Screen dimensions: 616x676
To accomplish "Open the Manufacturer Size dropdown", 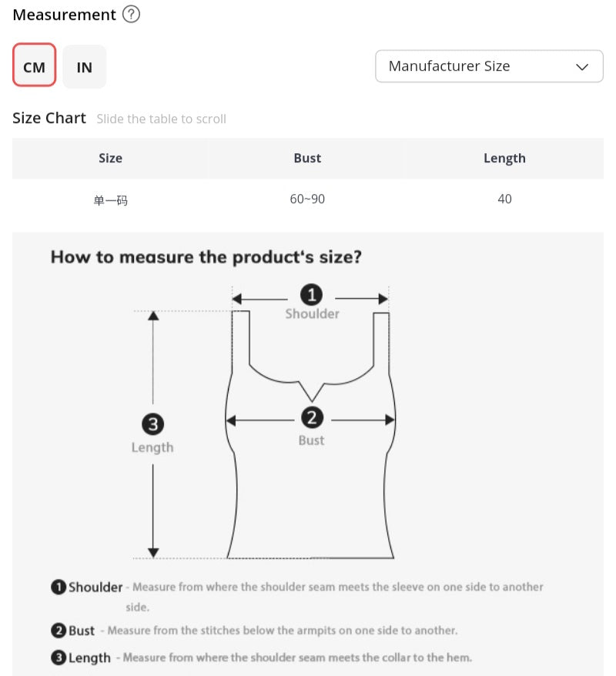I will (x=489, y=66).
